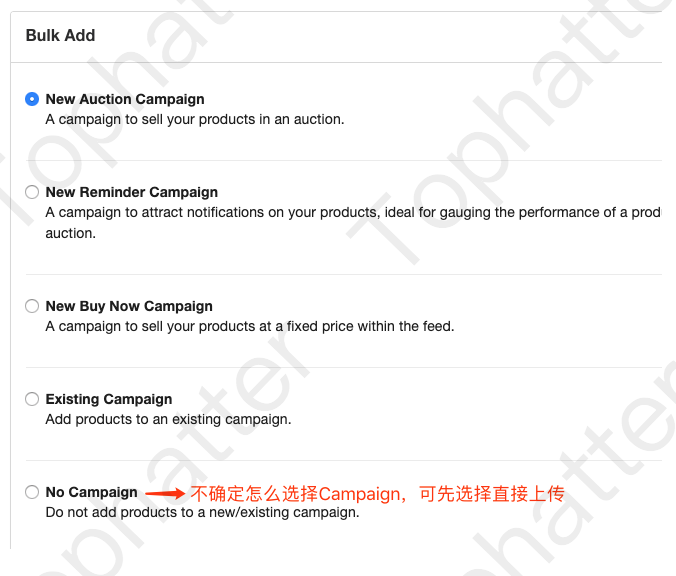Click the red arrow next to No Campaign
Image resolution: width=676 pixels, height=576 pixels.
point(165,493)
